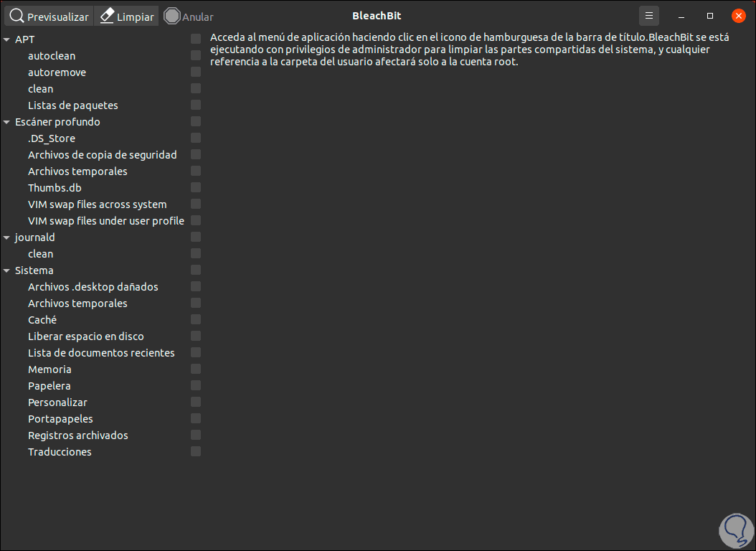The height and width of the screenshot is (551, 756).
Task: Select the Thumbs.db row
Action: tap(55, 188)
